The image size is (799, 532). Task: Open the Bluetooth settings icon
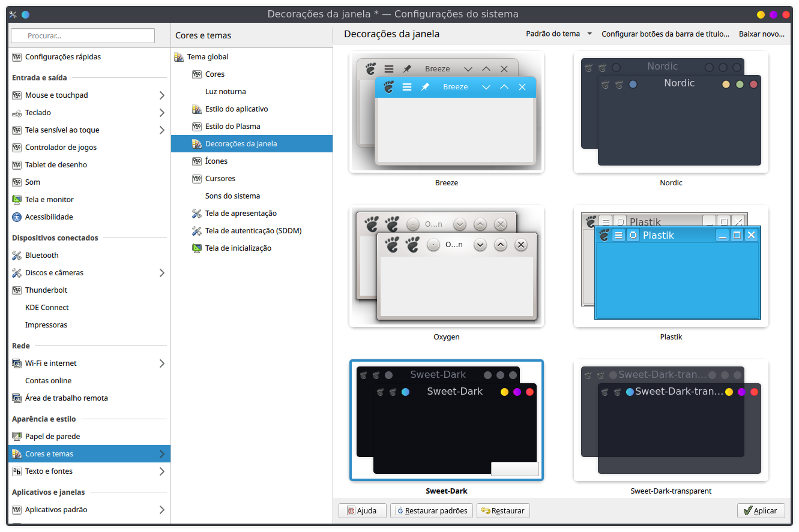(17, 256)
